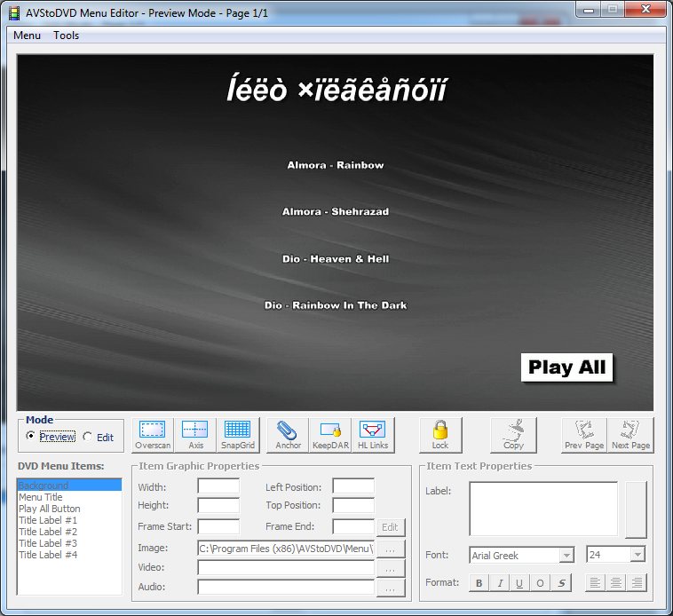Open the Menu menu
This screenshot has width=673, height=616.
[27, 36]
